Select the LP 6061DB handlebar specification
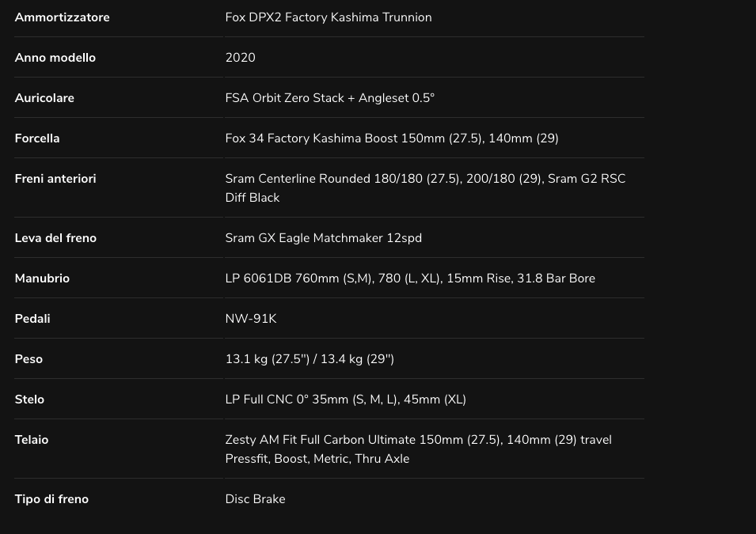This screenshot has width=756, height=534. coord(409,278)
